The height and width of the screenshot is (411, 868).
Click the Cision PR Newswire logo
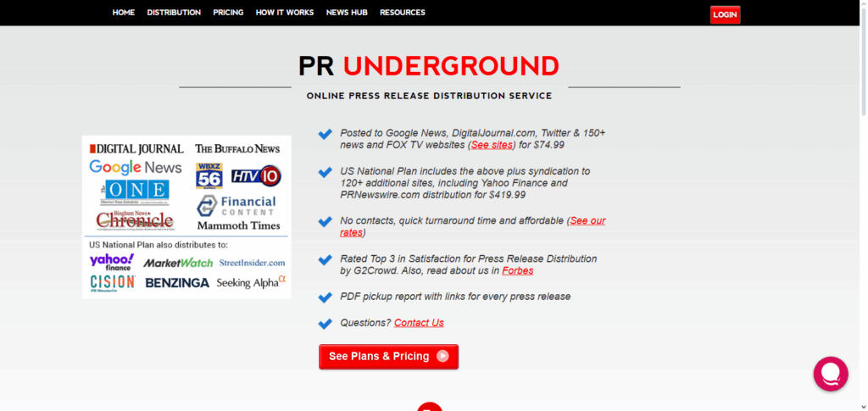pyautogui.click(x=113, y=283)
